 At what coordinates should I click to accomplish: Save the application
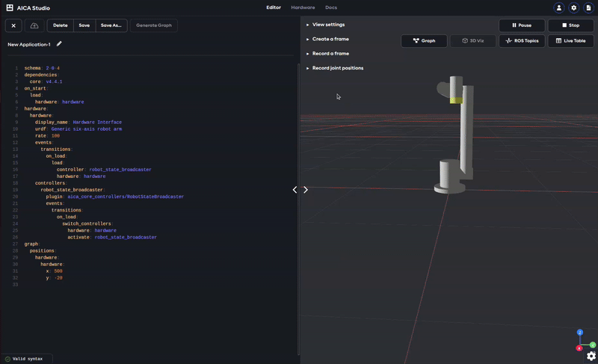click(84, 25)
